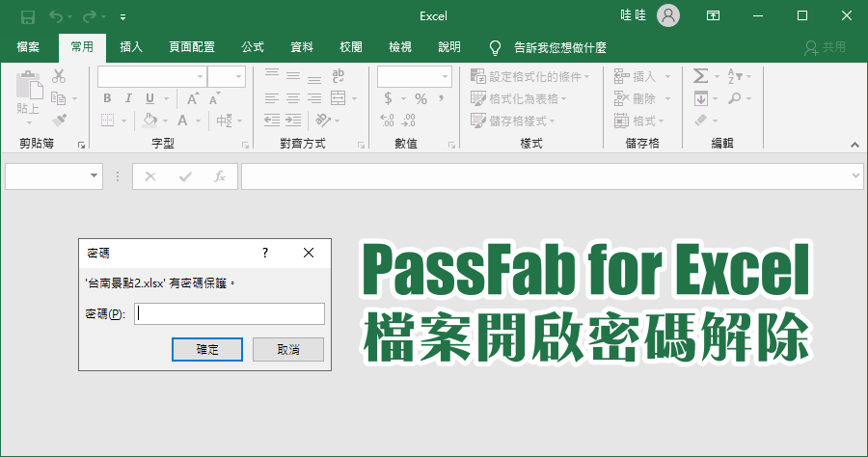Toggle Bold formatting
The width and height of the screenshot is (868, 457).
[107, 98]
